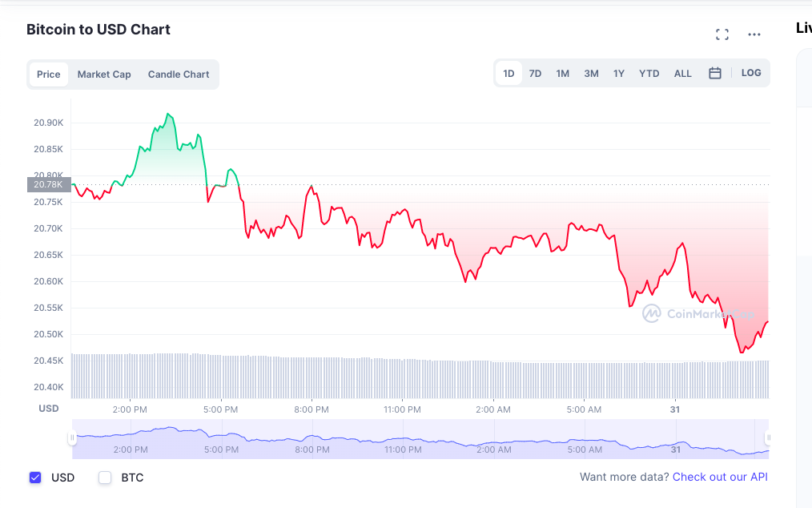Screen dimensions: 812x508
Task: Open the fullscreen chart icon
Action: click(x=722, y=34)
